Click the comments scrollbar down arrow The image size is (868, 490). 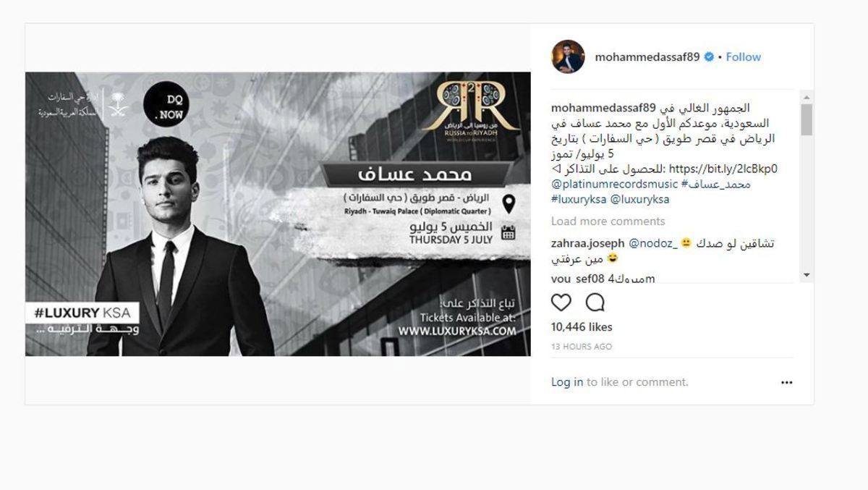[x=807, y=275]
